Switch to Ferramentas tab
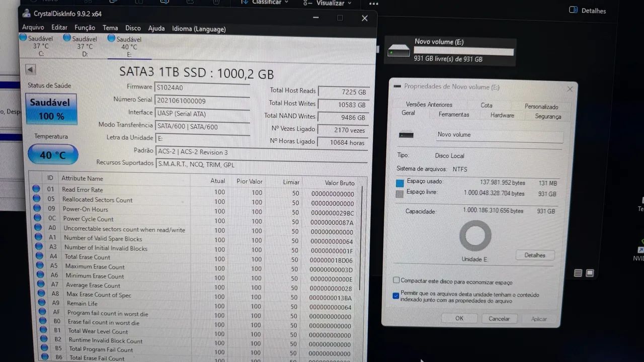This screenshot has height=362, width=644. (x=454, y=115)
